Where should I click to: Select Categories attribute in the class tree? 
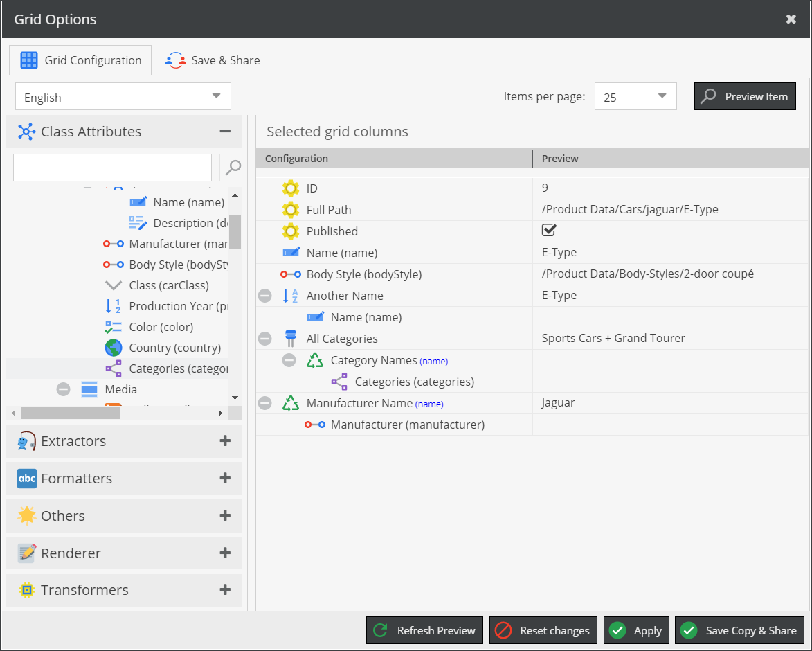click(178, 368)
